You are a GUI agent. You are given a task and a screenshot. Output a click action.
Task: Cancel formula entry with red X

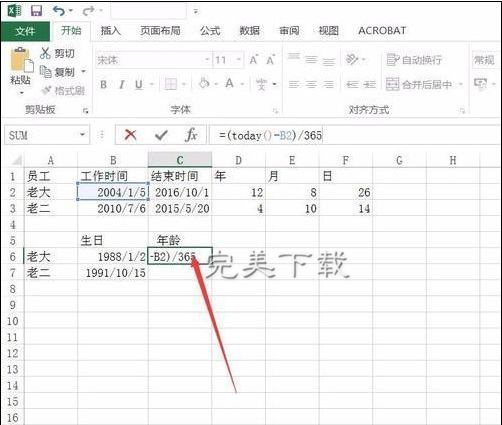coord(130,135)
